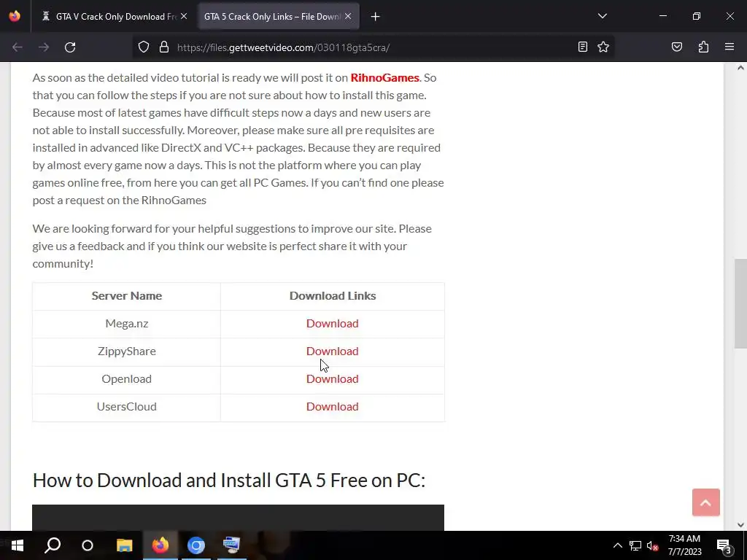Reload the current page

(x=70, y=47)
